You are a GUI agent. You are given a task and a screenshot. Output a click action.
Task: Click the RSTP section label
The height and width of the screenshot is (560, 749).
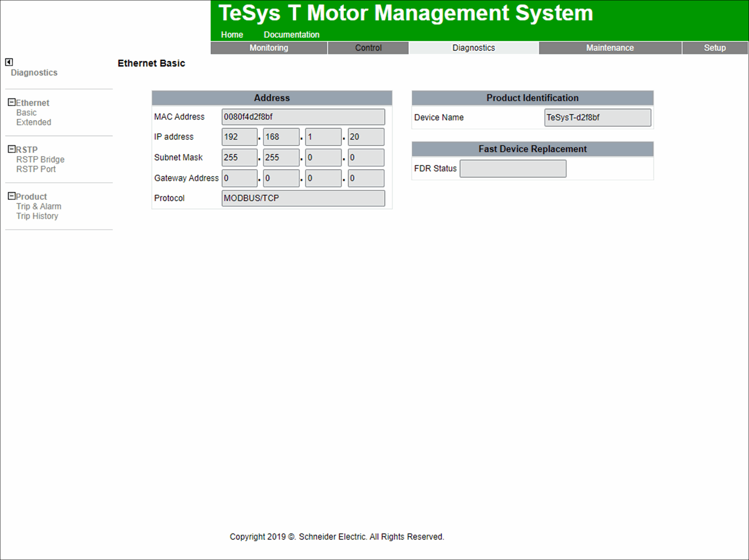pos(27,150)
